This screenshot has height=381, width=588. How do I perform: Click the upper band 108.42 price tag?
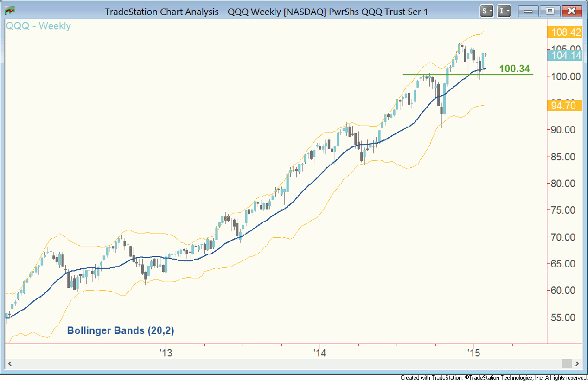[x=564, y=33]
